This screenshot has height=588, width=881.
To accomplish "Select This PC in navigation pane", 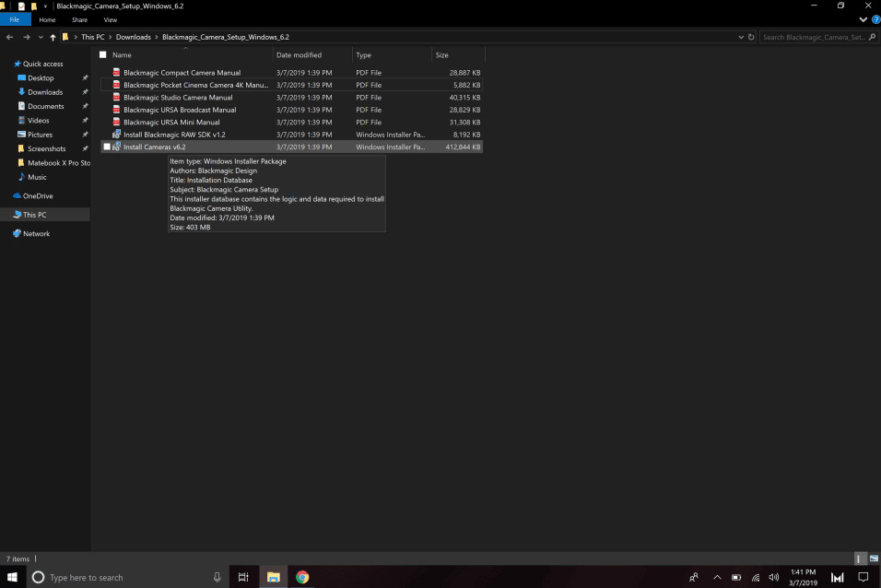I will pyautogui.click(x=34, y=214).
